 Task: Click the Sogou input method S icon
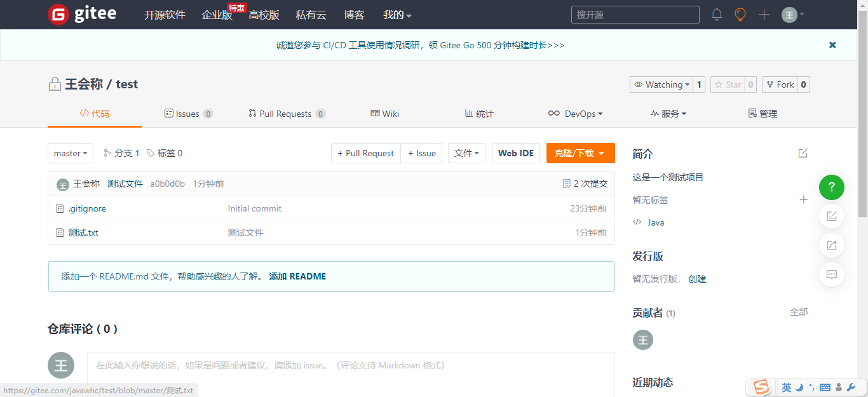pyautogui.click(x=761, y=387)
